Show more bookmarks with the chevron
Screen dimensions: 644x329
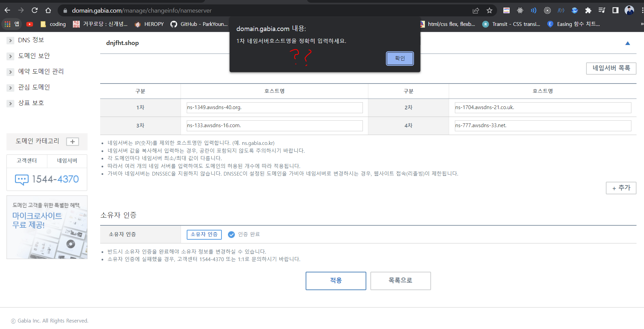coord(642,24)
